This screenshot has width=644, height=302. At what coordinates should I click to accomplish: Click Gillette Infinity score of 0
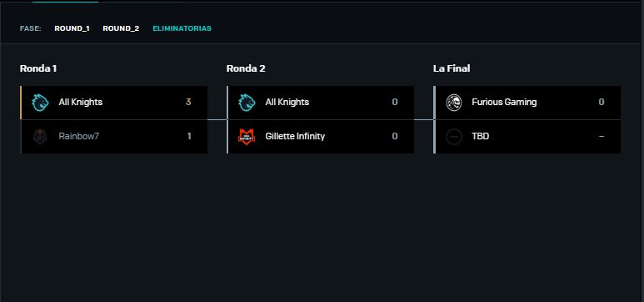(x=395, y=136)
